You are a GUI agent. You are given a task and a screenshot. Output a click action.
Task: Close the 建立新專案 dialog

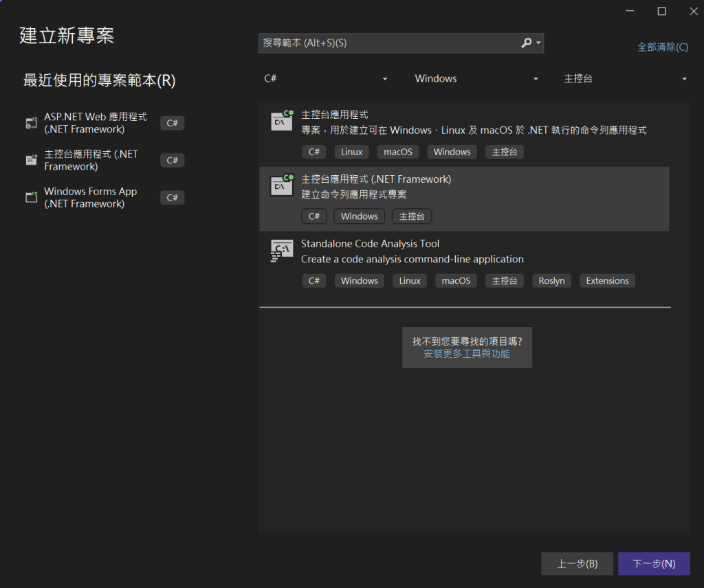point(694,11)
